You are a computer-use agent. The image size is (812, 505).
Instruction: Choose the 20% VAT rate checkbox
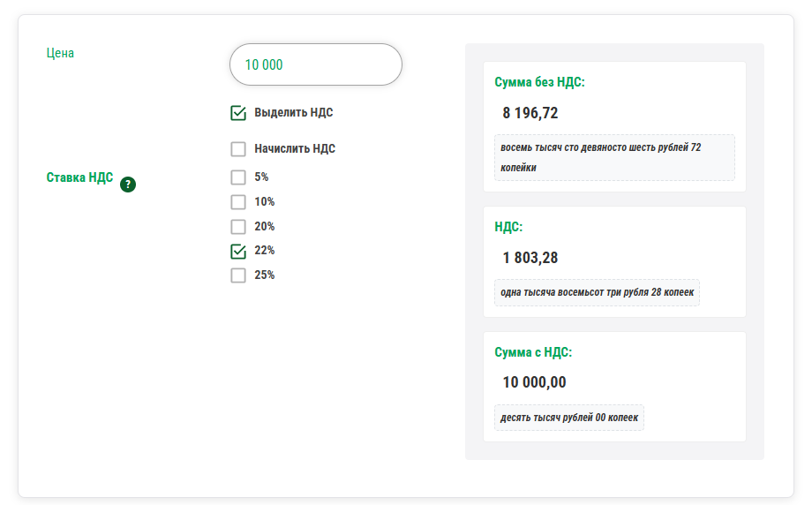(238, 227)
